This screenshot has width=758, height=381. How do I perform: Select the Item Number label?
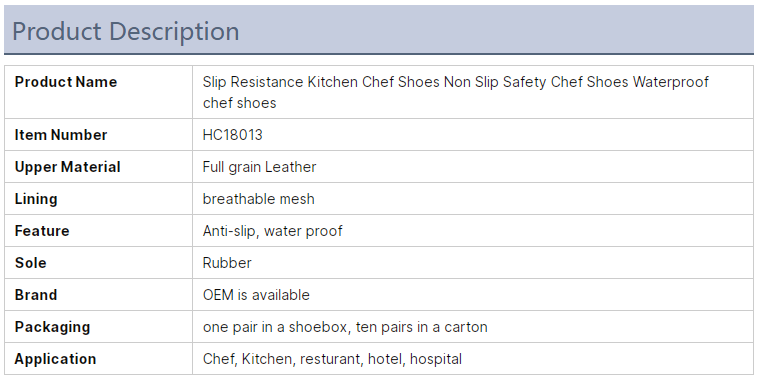point(61,135)
